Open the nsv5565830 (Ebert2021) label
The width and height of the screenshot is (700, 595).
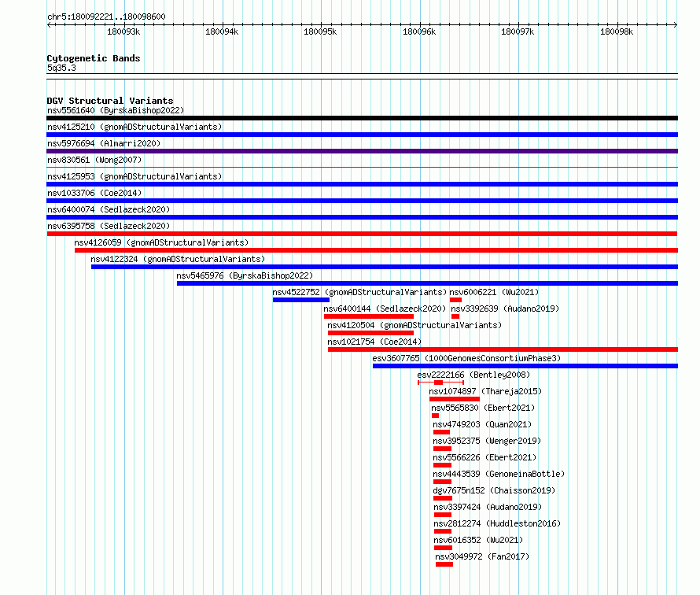tap(483, 408)
